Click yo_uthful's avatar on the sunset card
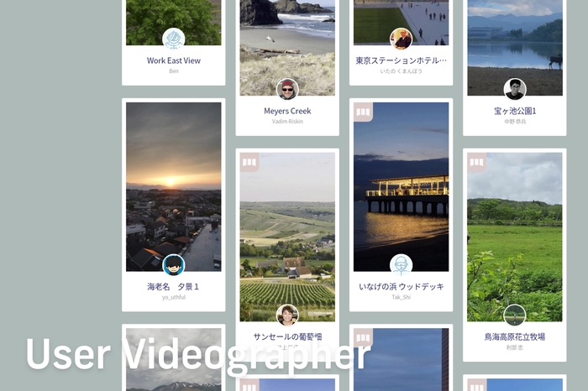Viewport: 588px width, 391px height. (x=173, y=265)
